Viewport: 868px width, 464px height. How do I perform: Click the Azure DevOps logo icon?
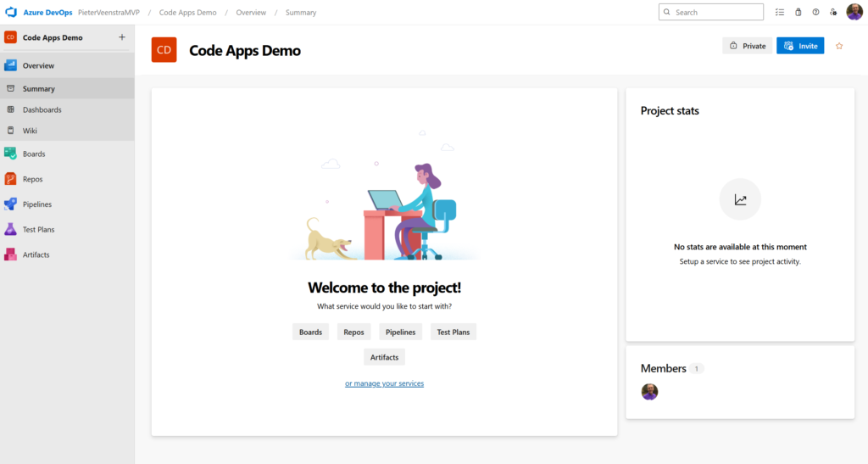pyautogui.click(x=10, y=12)
